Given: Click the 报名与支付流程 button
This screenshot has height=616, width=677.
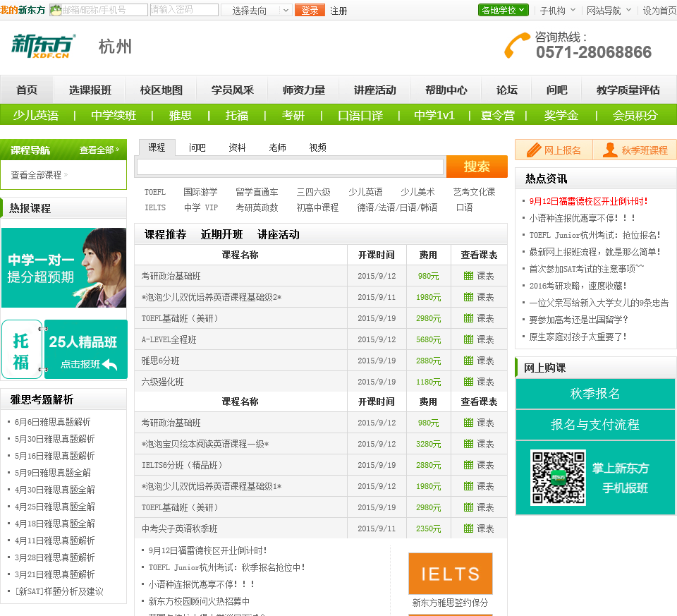Looking at the screenshot, I should (595, 425).
